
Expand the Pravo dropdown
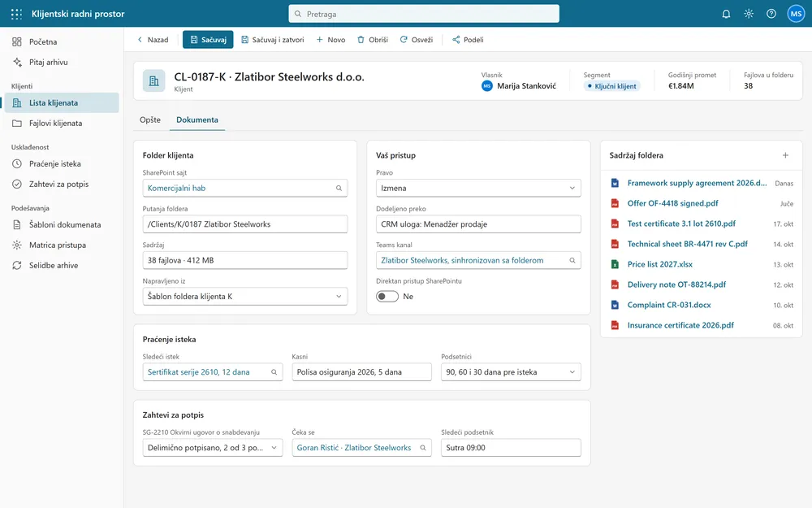(x=478, y=189)
